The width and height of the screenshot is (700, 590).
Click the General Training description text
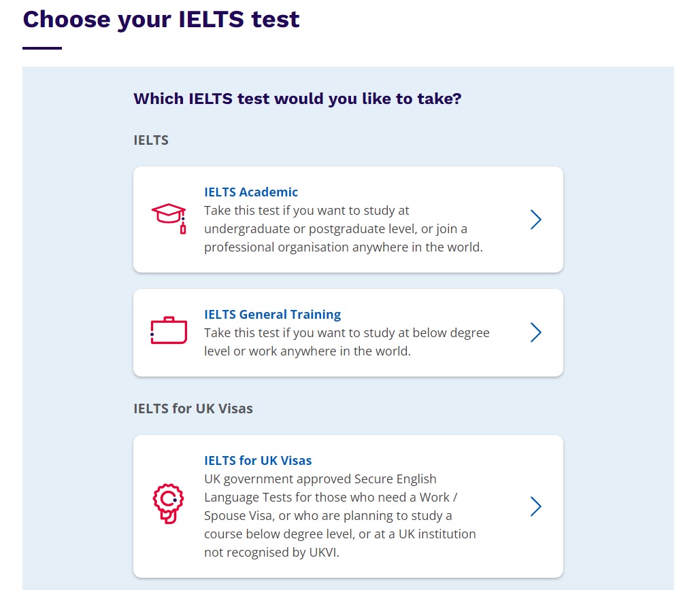(347, 342)
